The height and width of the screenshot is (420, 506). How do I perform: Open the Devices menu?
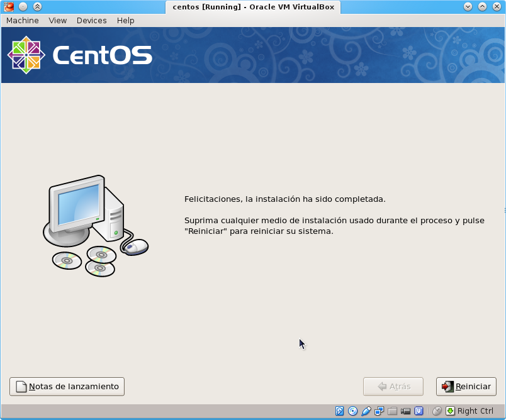[92, 20]
